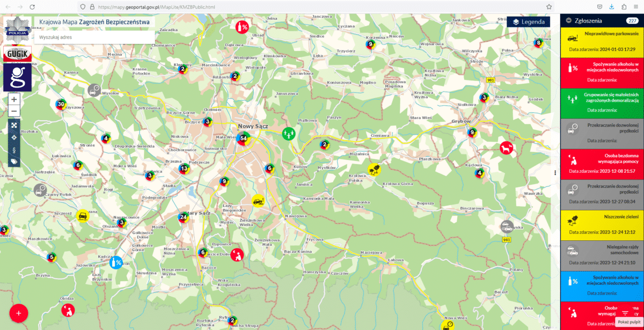644x330 pixels.
Task: Collapse the Zgłoszenia panel with minus icon
Action: pyautogui.click(x=569, y=20)
